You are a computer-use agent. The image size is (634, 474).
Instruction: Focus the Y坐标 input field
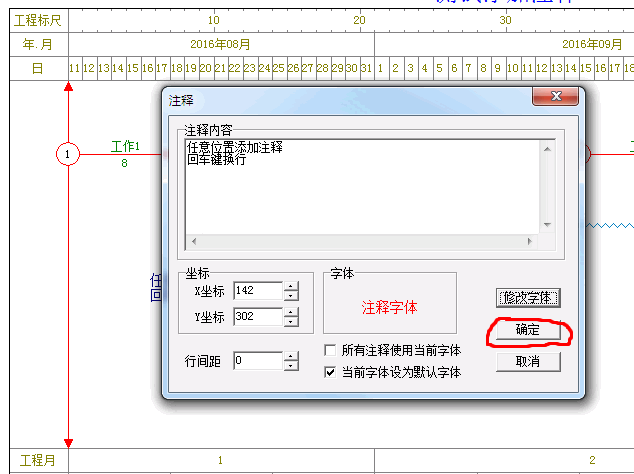click(257, 317)
